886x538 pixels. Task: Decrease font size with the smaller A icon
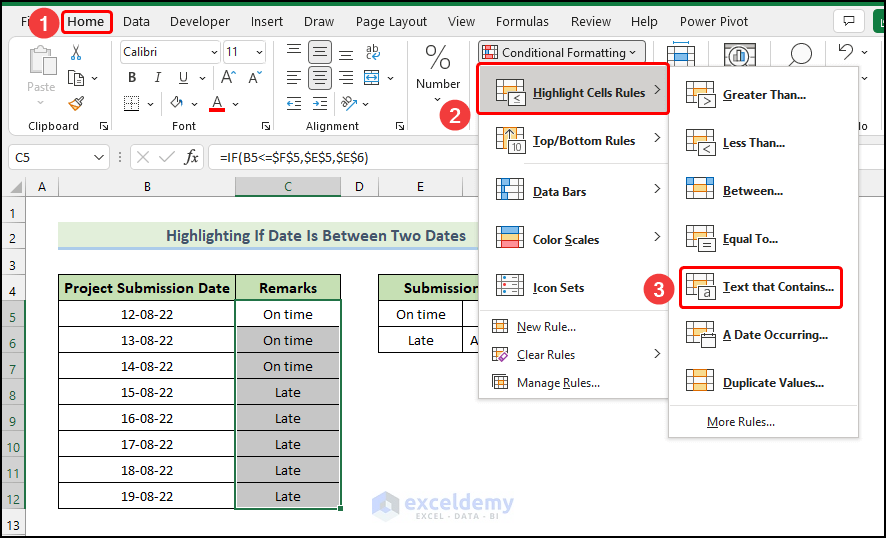[255, 77]
